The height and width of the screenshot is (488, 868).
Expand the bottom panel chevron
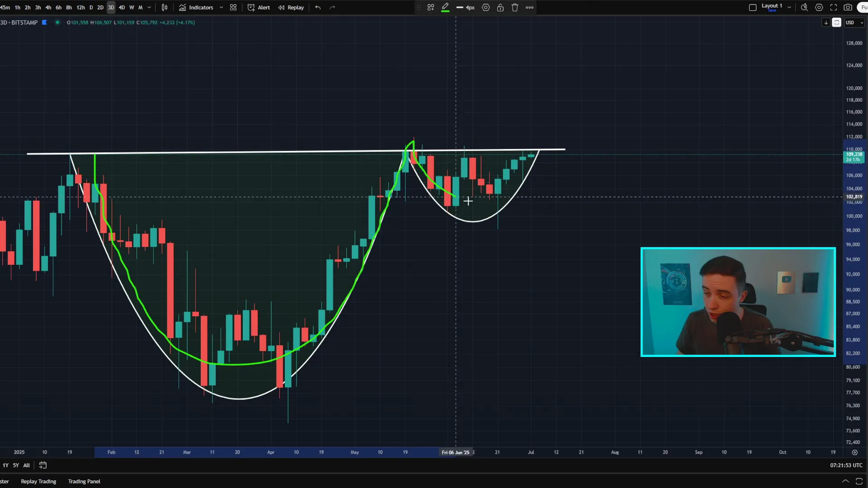[845, 482]
